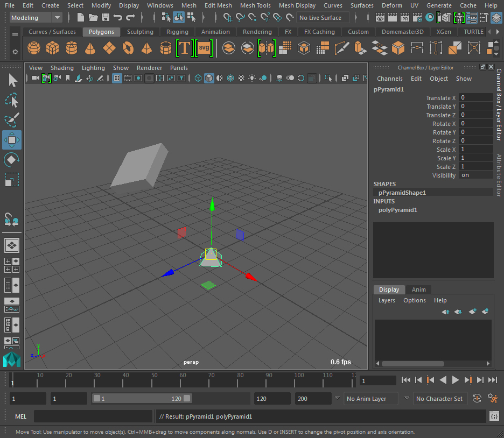This screenshot has height=438, width=504.
Task: Click the polygon cone shelf icon
Action: click(x=90, y=48)
